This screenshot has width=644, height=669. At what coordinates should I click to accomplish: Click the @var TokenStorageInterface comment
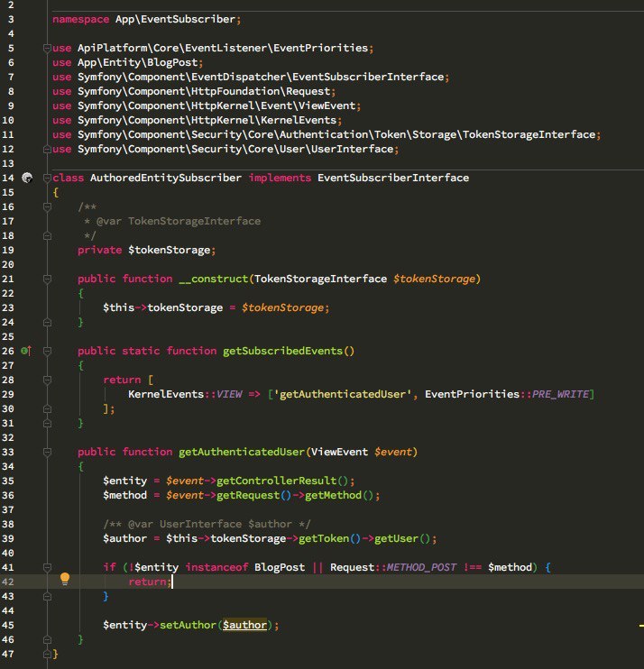coord(179,222)
